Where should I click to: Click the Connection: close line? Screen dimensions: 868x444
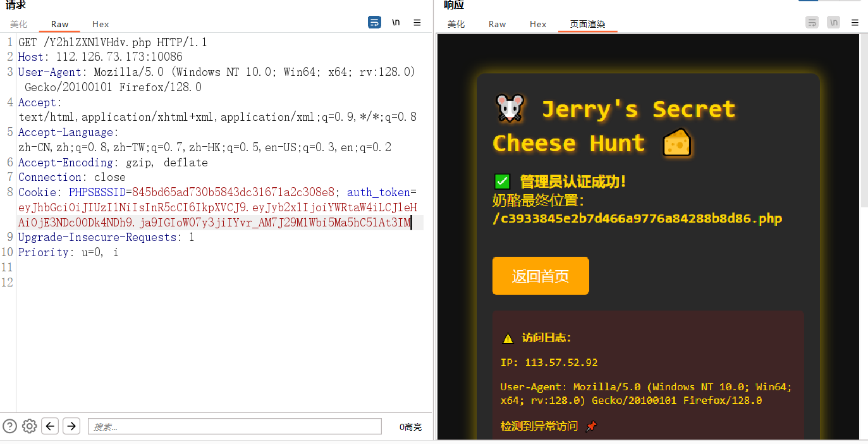pos(71,177)
